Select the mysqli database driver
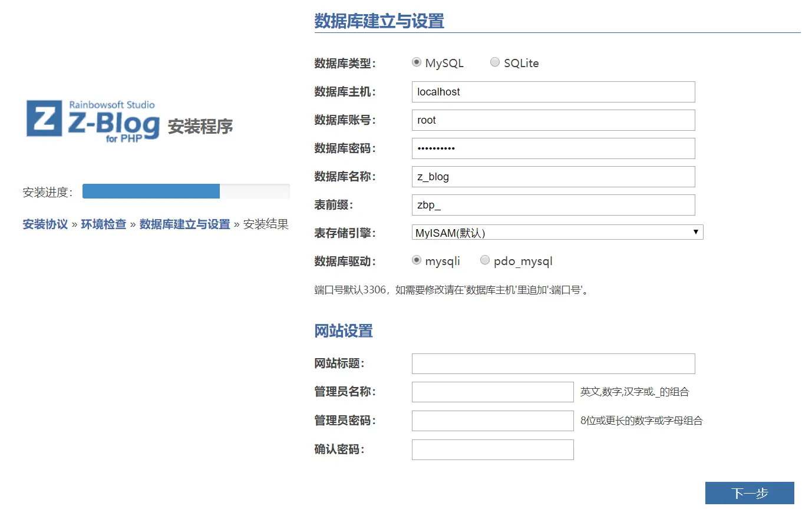Viewport: 812px width, 516px height. (417, 260)
